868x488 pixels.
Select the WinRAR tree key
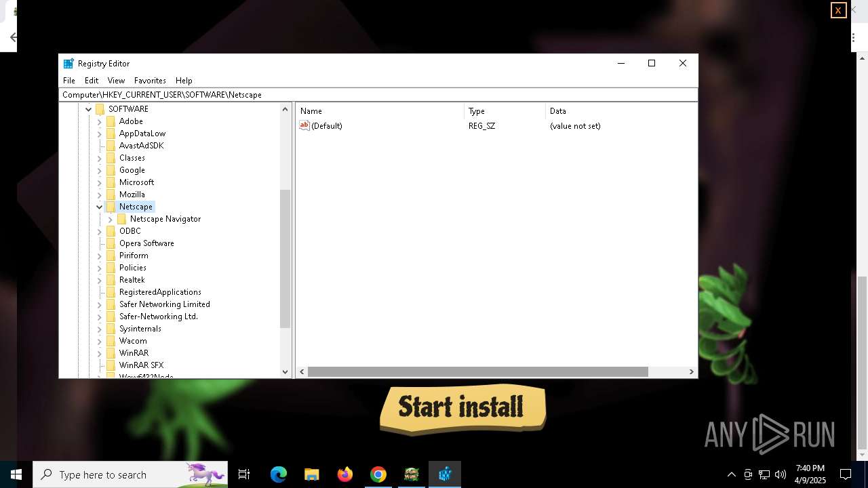click(134, 353)
